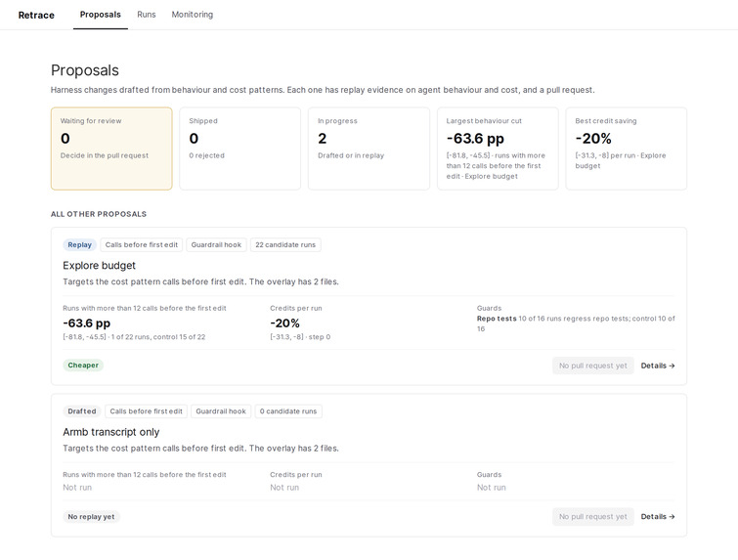Click No pull request yet for Armb transcript only
The width and height of the screenshot is (738, 560).
pyautogui.click(x=593, y=517)
